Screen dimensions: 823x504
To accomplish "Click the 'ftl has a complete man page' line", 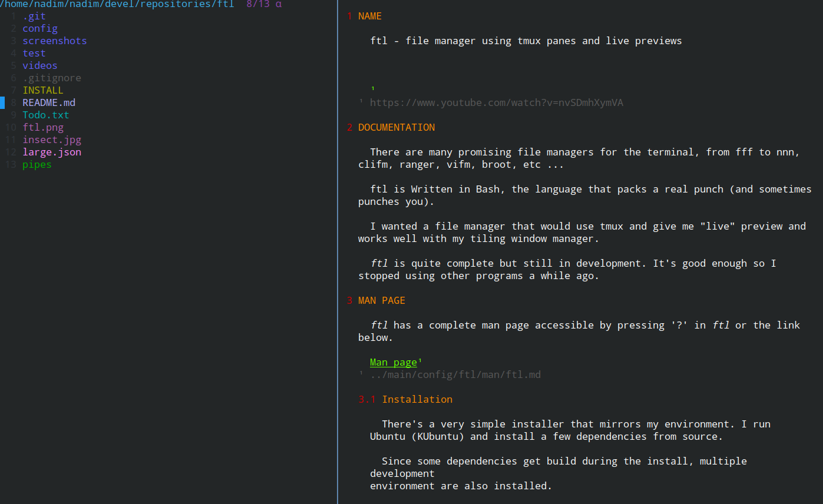I will pos(585,325).
